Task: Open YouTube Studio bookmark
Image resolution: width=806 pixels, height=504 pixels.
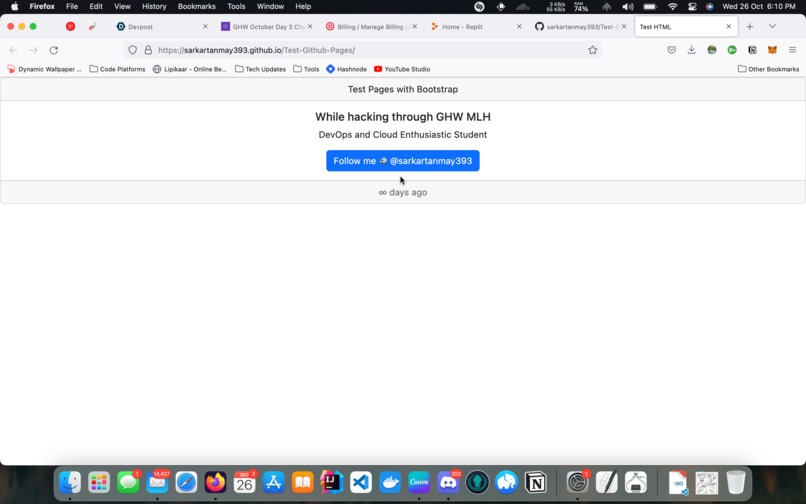Action: [402, 69]
